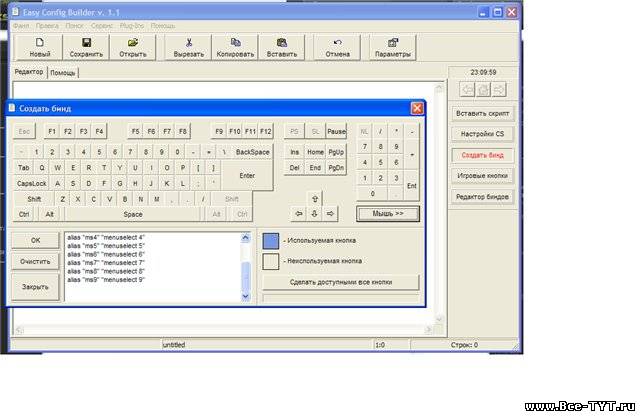Click the left Ctrl key on the virtual keyboard
Viewport: 640px width, 416px height.
(x=24, y=214)
